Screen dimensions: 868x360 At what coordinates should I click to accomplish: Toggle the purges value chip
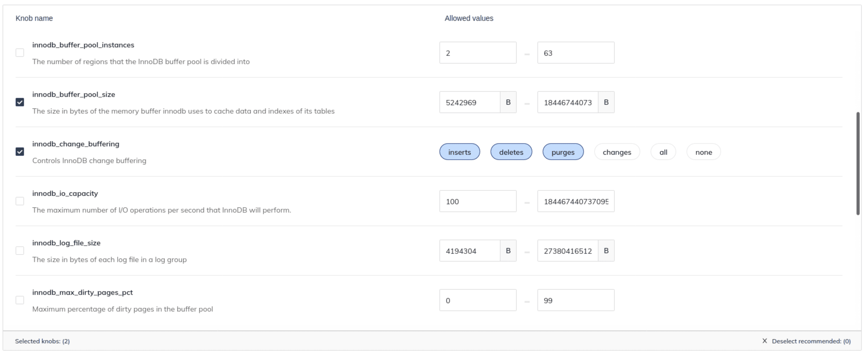563,152
